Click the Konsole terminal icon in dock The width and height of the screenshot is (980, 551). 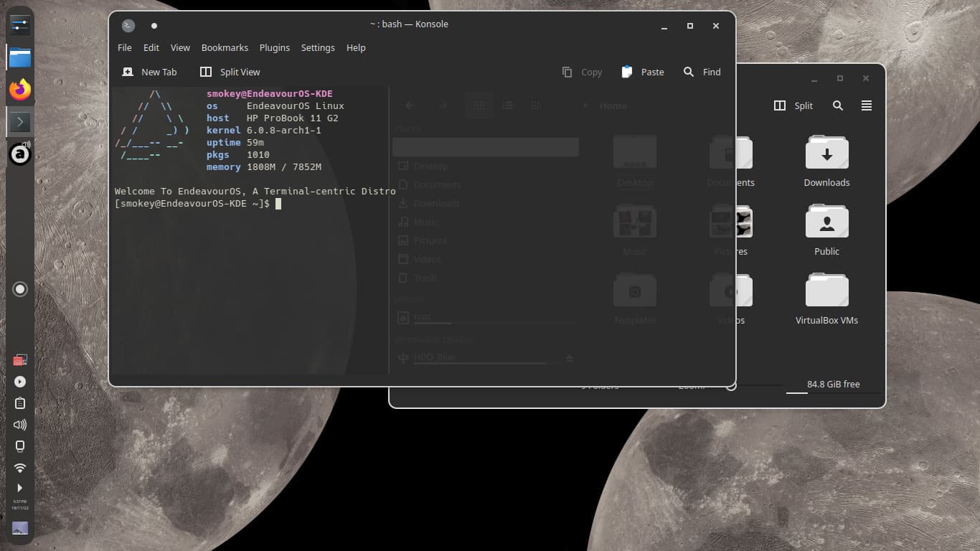pos(20,122)
